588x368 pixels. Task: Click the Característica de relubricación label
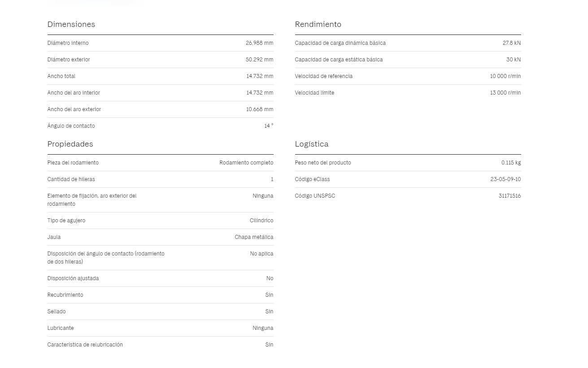click(x=85, y=345)
